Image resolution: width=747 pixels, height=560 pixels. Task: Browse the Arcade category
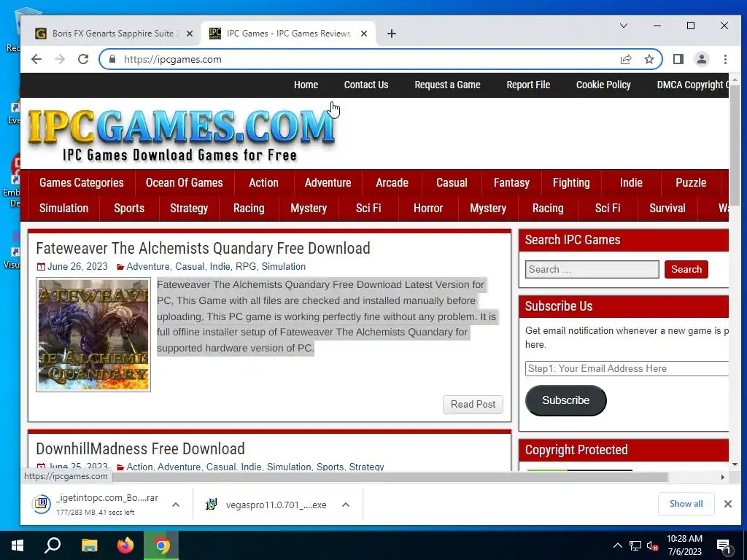[x=392, y=183]
